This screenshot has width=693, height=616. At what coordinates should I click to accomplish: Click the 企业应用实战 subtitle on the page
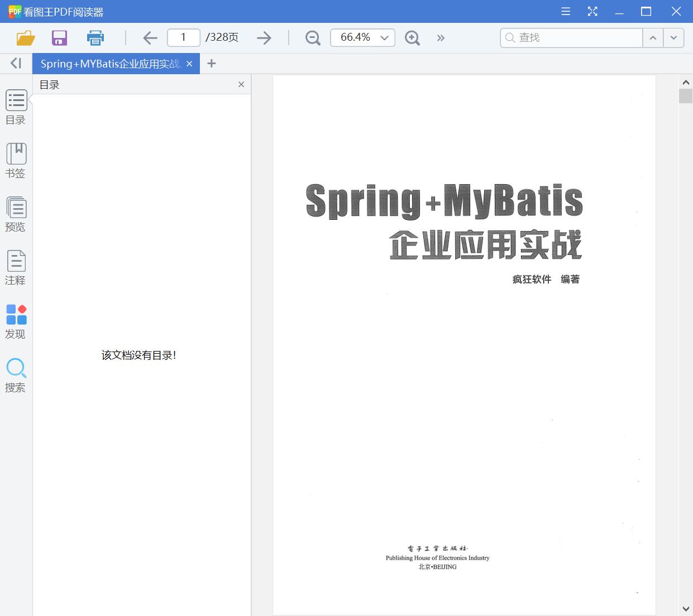[x=486, y=245]
